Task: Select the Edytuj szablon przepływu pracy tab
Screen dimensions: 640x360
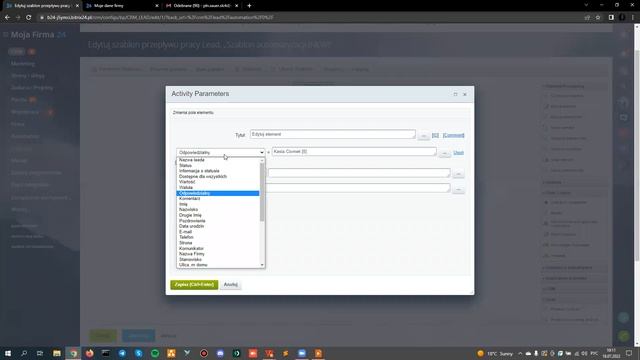Action: tap(41, 6)
